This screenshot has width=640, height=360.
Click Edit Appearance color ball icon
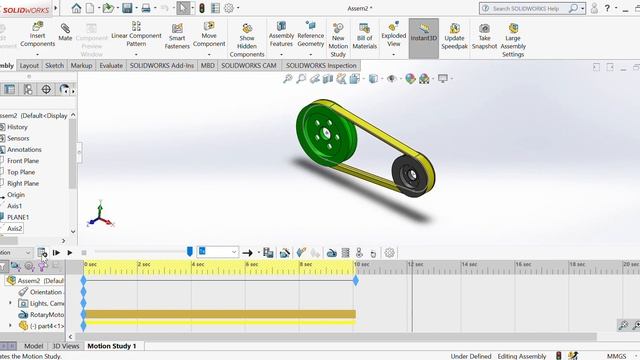click(410, 79)
